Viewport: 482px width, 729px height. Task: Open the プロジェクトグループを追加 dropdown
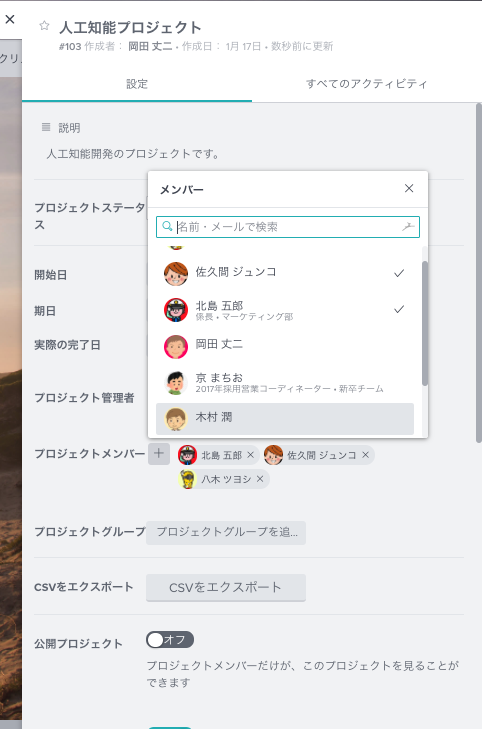click(x=226, y=532)
